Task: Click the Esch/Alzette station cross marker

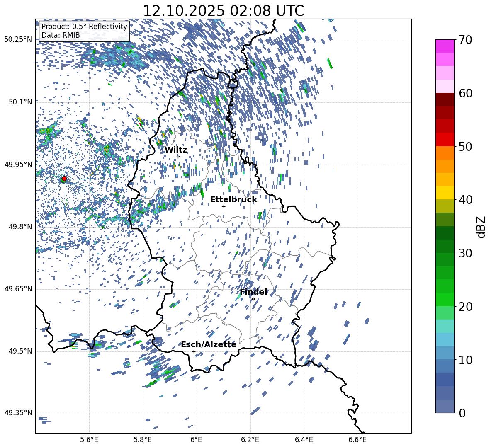Action: pyautogui.click(x=194, y=351)
